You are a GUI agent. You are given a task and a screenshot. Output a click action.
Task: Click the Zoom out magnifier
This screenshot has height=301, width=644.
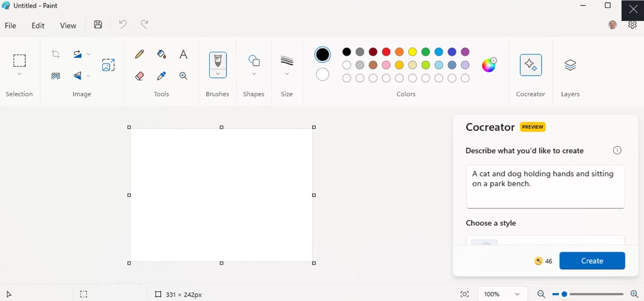[541, 295]
